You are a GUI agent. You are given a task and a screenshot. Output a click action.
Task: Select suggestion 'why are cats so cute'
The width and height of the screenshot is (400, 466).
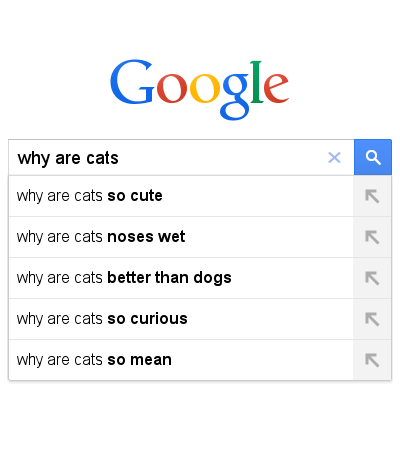point(181,196)
